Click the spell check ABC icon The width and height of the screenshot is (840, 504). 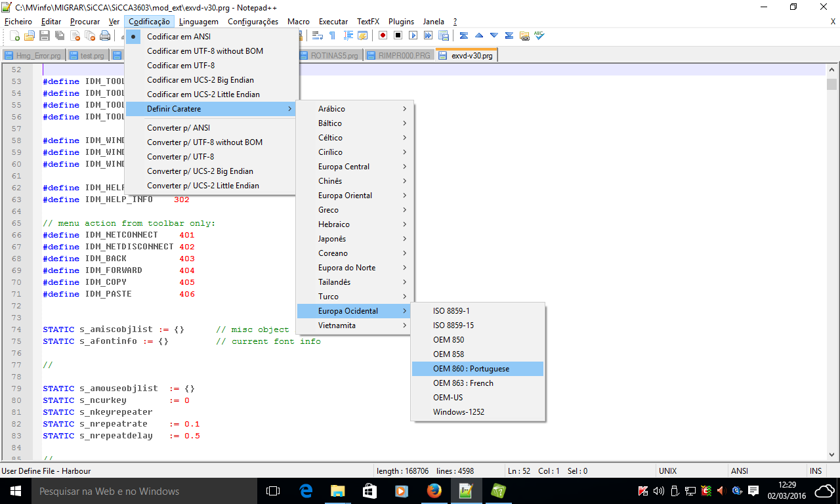coord(539,35)
